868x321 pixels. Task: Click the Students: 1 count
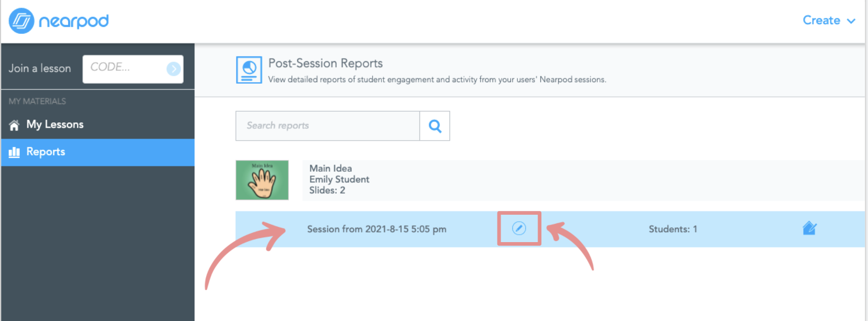click(672, 229)
